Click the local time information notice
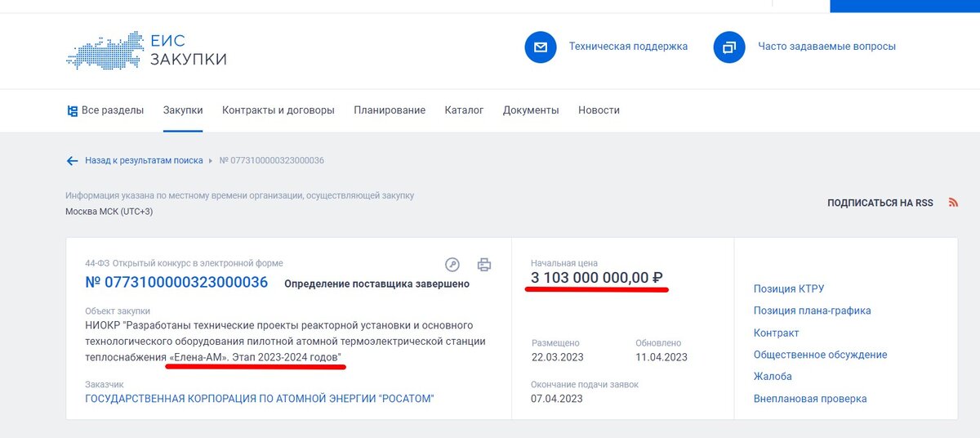This screenshot has height=438, width=980. 239,196
